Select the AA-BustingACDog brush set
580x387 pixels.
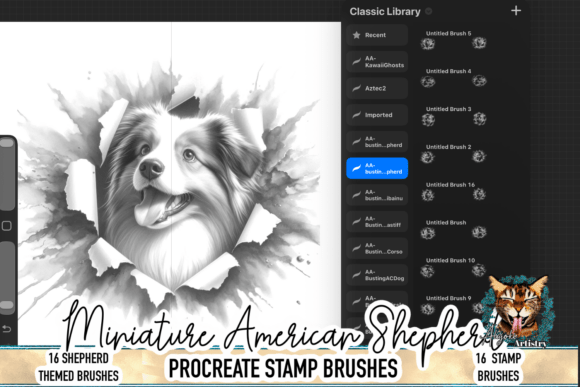tap(377, 275)
